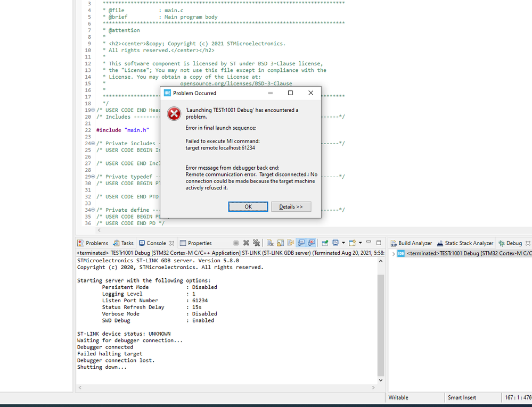Open the Static Stack Analyzer tab
This screenshot has height=407, width=532.
pos(465,243)
